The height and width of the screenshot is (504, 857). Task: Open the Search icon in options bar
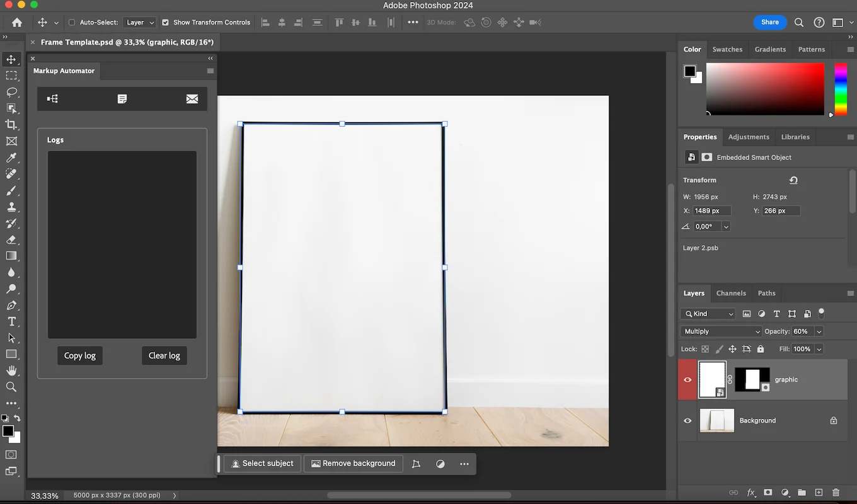tap(799, 22)
